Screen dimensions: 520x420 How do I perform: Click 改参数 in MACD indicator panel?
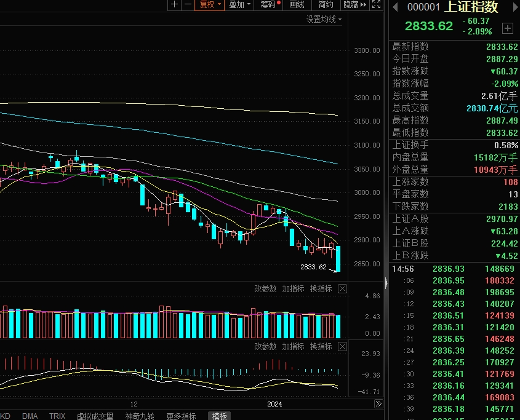pos(265,346)
